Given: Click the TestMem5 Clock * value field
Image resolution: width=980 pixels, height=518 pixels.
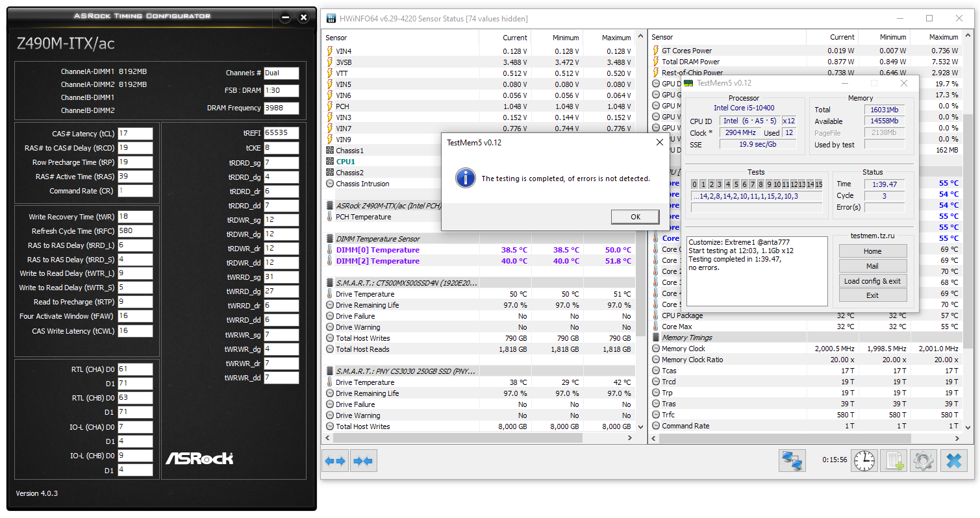Looking at the screenshot, I should point(739,132).
